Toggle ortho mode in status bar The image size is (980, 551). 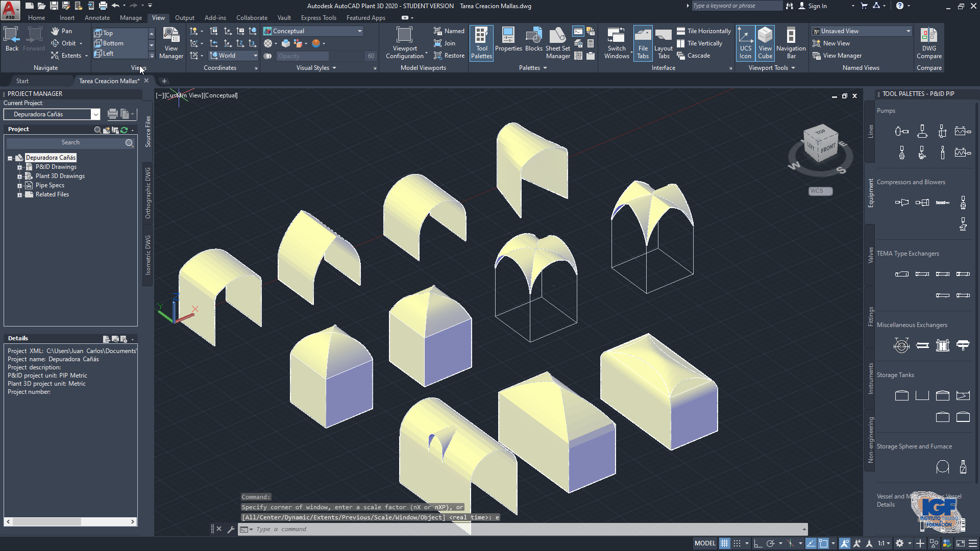(x=758, y=543)
